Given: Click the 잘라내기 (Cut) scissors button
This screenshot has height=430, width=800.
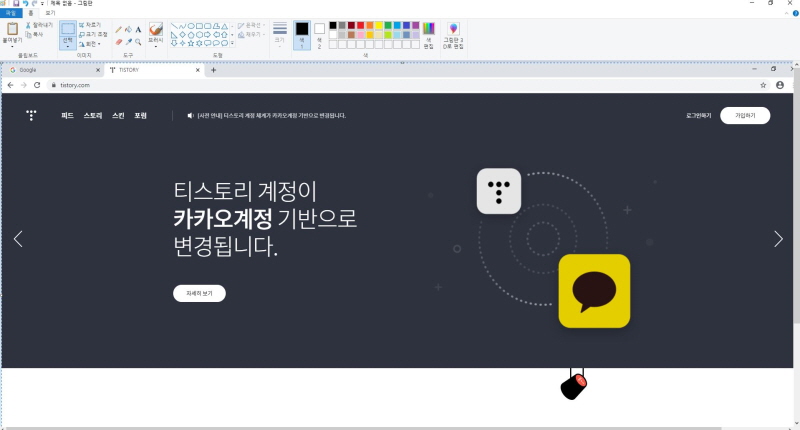Looking at the screenshot, I should [39, 25].
